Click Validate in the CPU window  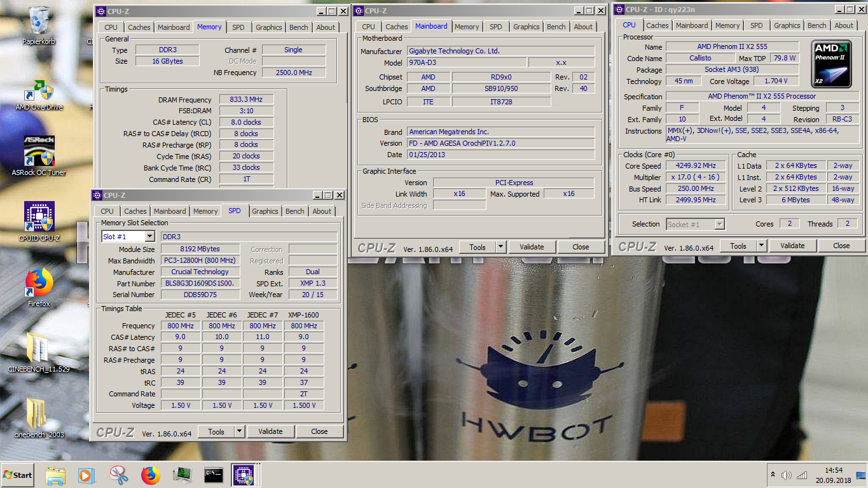coord(792,246)
